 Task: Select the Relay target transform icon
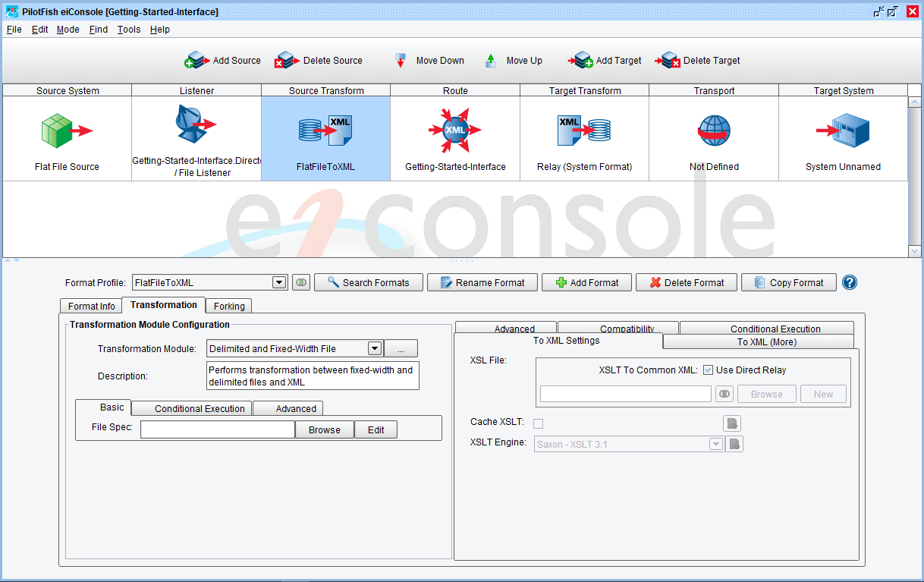coord(584,131)
